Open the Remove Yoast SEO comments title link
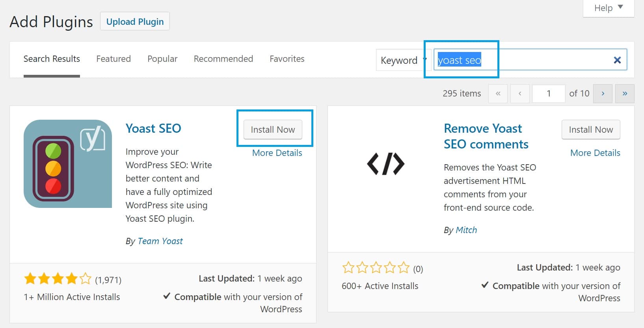Screen dimensions: 644x328 point(486,136)
